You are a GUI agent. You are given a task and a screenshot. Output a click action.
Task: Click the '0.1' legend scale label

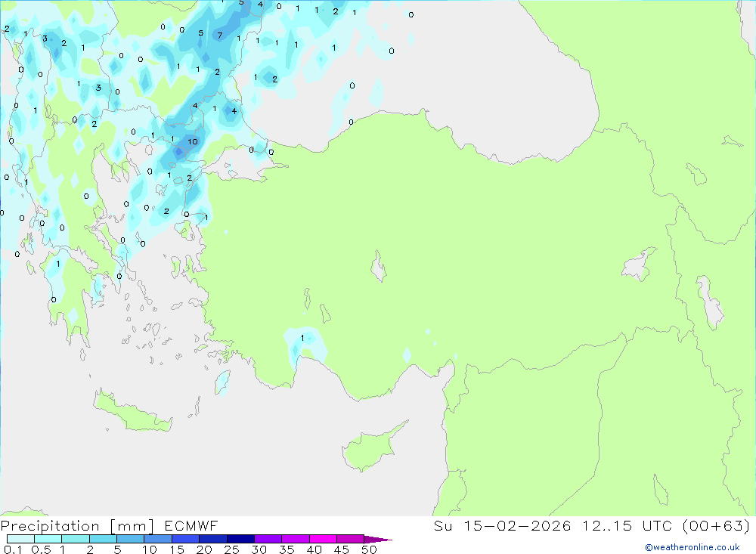13,549
